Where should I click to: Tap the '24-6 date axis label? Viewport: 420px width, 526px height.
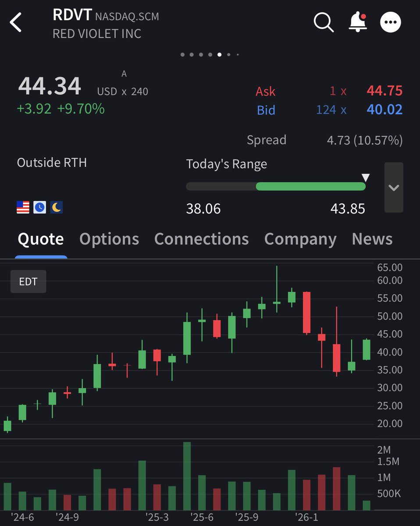[x=21, y=517]
